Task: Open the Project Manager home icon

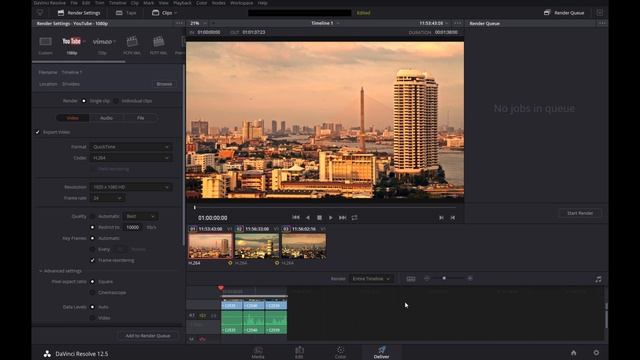Action: (573, 353)
